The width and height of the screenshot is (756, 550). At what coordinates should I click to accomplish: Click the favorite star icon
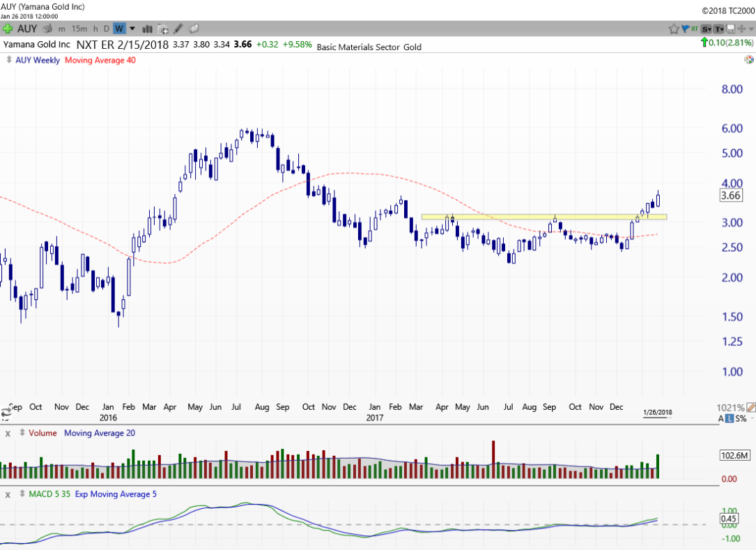pyautogui.click(x=674, y=29)
